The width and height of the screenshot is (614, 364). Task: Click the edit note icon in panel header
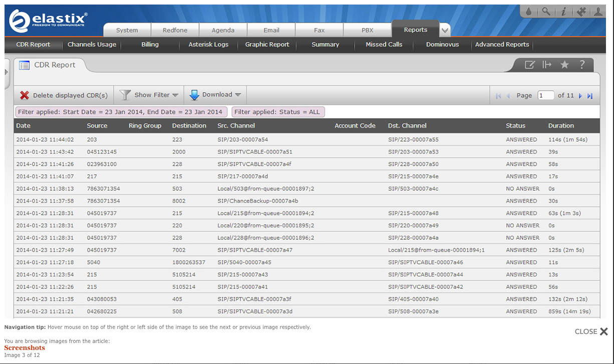pos(529,65)
